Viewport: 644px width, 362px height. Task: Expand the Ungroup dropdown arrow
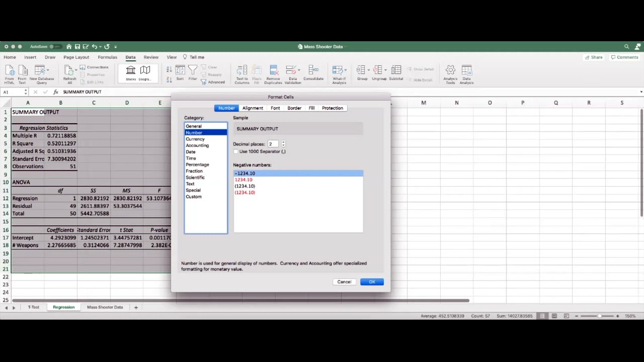[386, 70]
